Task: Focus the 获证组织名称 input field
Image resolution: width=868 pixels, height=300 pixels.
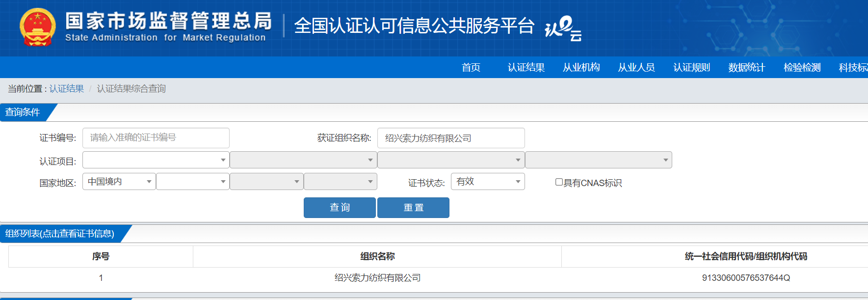Action: click(x=451, y=138)
